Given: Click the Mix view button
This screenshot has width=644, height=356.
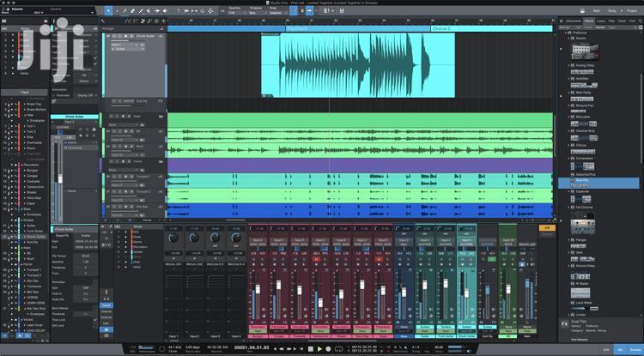Looking at the screenshot, I should pos(621,349).
